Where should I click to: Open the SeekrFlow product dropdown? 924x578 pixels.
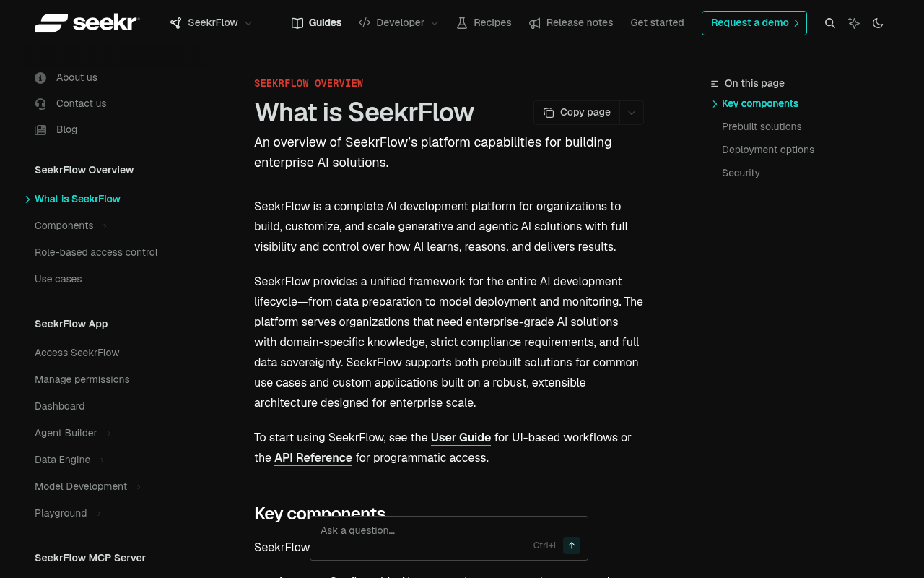(x=212, y=22)
